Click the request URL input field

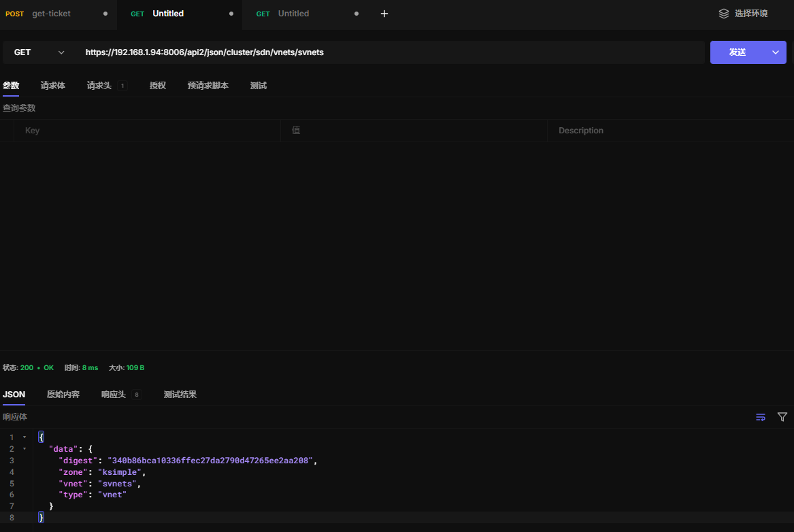coord(388,52)
